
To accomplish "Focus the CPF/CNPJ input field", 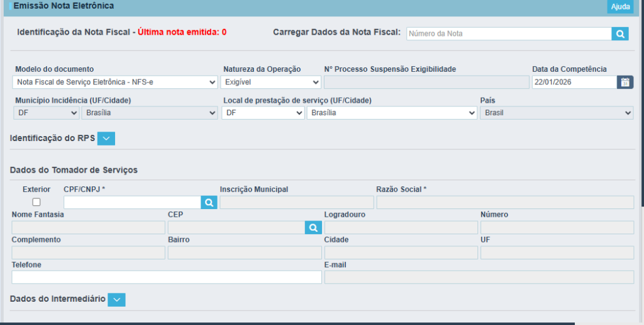I will 132,202.
